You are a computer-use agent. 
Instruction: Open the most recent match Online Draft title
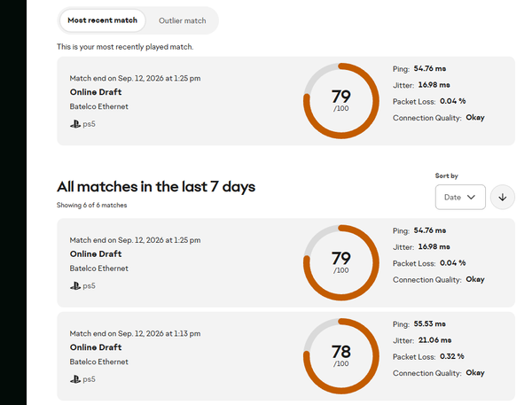(x=96, y=92)
